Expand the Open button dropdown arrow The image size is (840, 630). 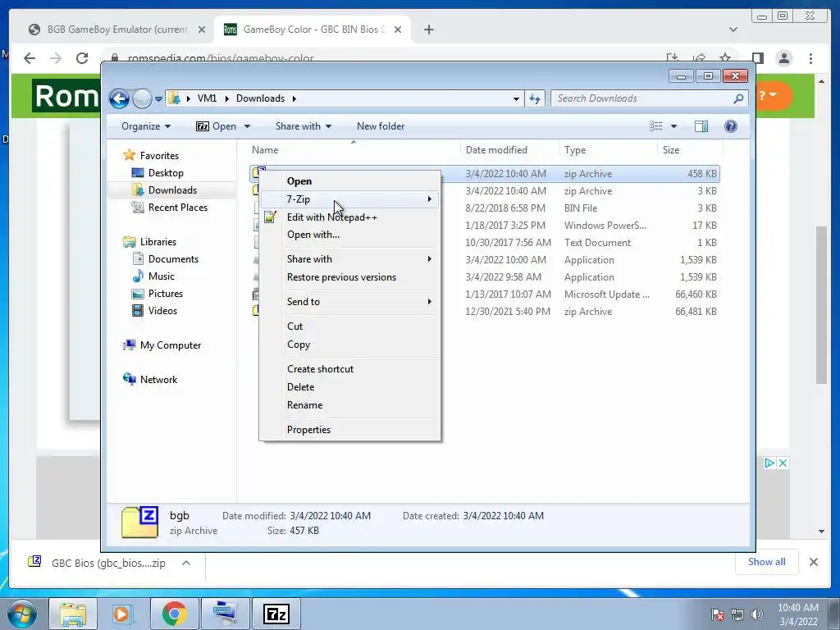247,126
